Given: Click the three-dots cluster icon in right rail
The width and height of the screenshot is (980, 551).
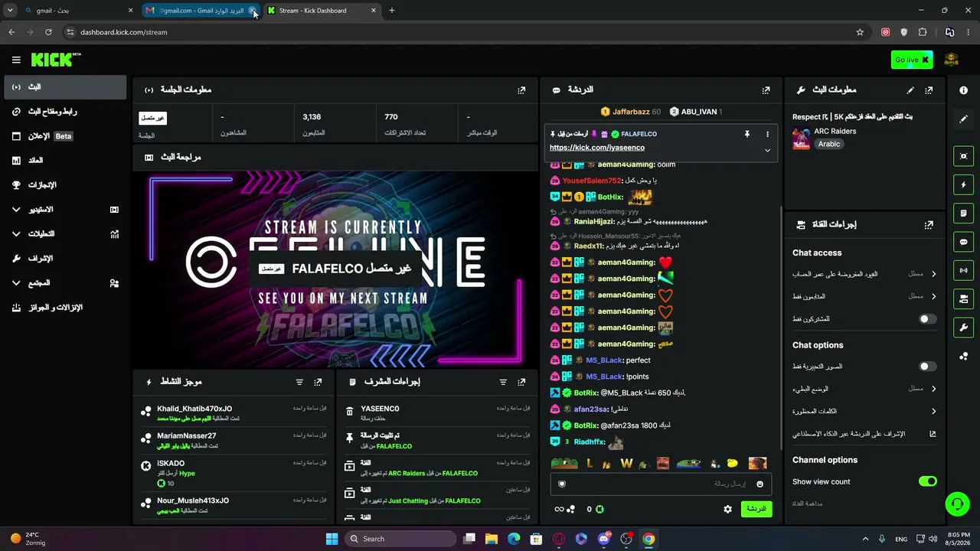Looking at the screenshot, I should 963,356.
